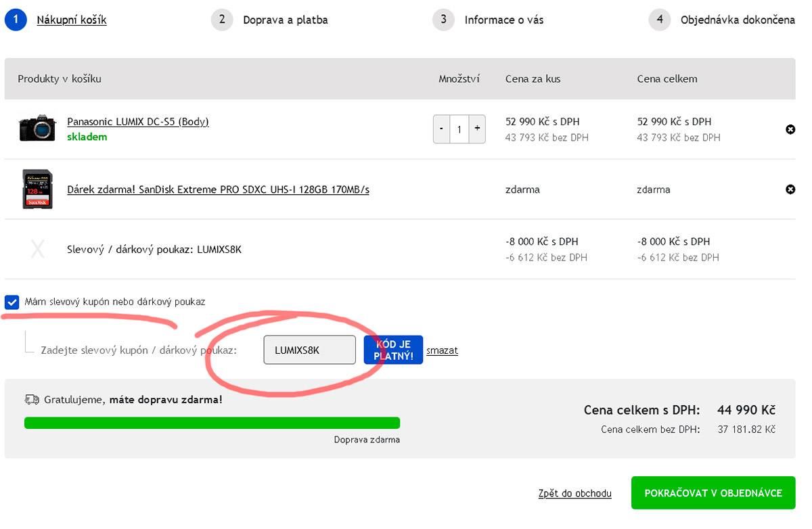Open the SanDisk Extreme PRO gift link

pos(218,189)
